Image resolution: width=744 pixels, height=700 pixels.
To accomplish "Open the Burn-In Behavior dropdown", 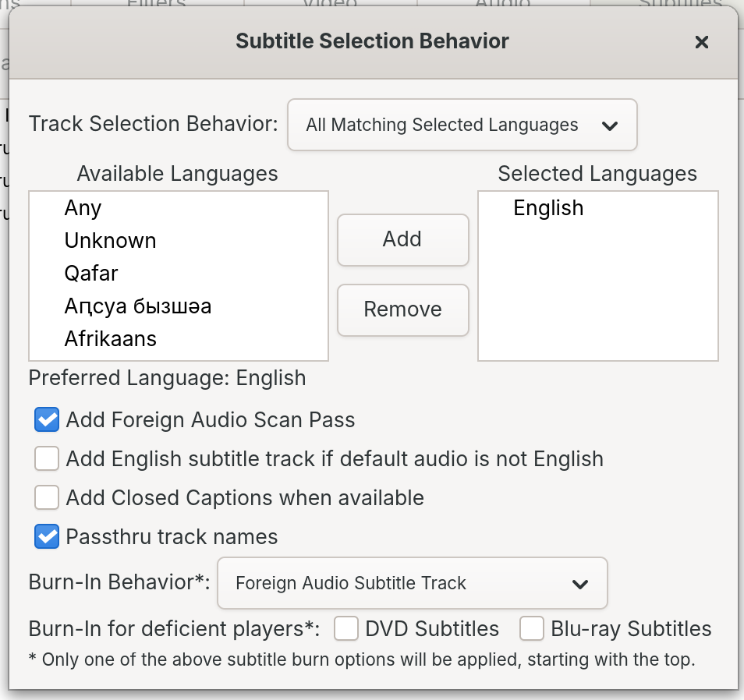I will pos(412,583).
